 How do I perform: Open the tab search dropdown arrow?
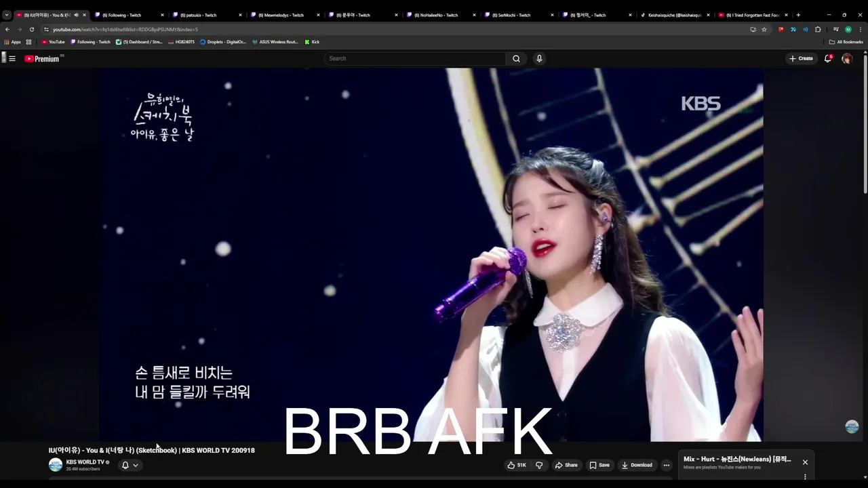7,15
